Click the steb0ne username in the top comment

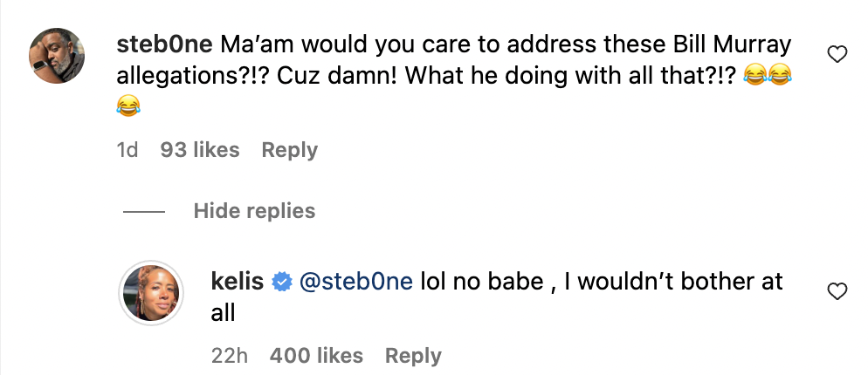coord(164,44)
